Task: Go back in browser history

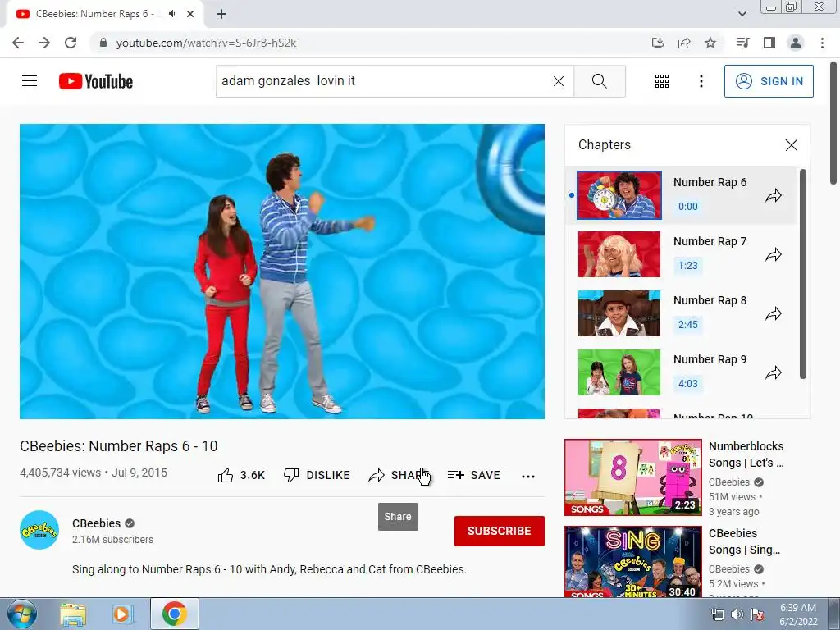Action: 18,43
